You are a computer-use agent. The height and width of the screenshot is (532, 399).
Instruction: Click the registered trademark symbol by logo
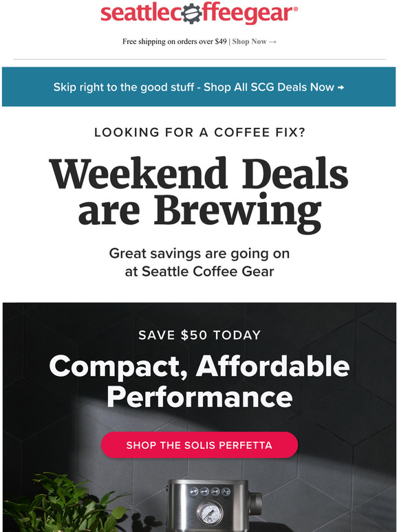(295, 10)
